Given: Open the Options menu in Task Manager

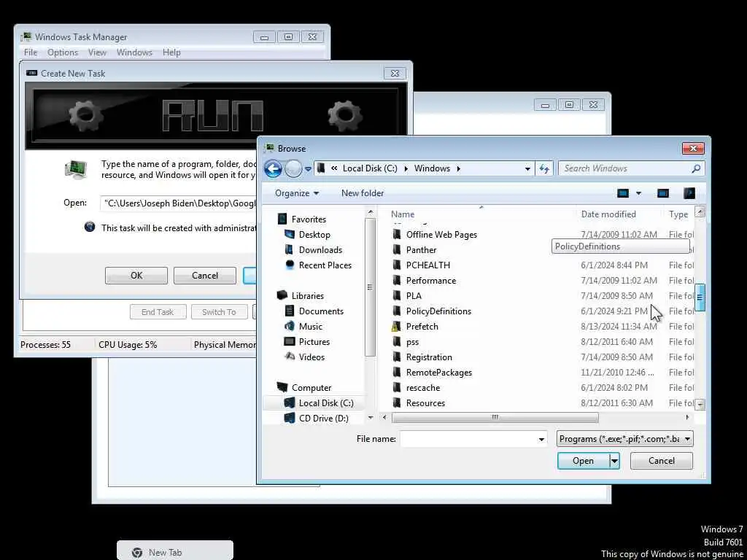Looking at the screenshot, I should [x=63, y=52].
